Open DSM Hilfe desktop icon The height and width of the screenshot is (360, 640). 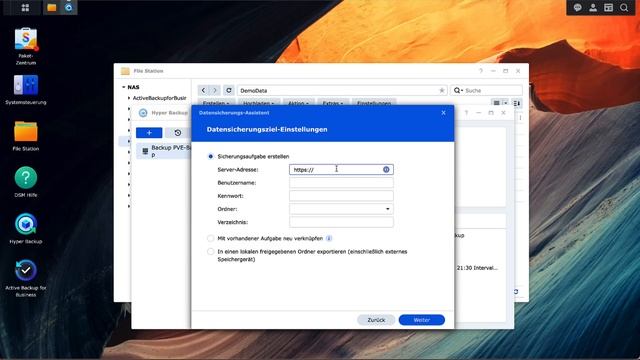(26, 182)
